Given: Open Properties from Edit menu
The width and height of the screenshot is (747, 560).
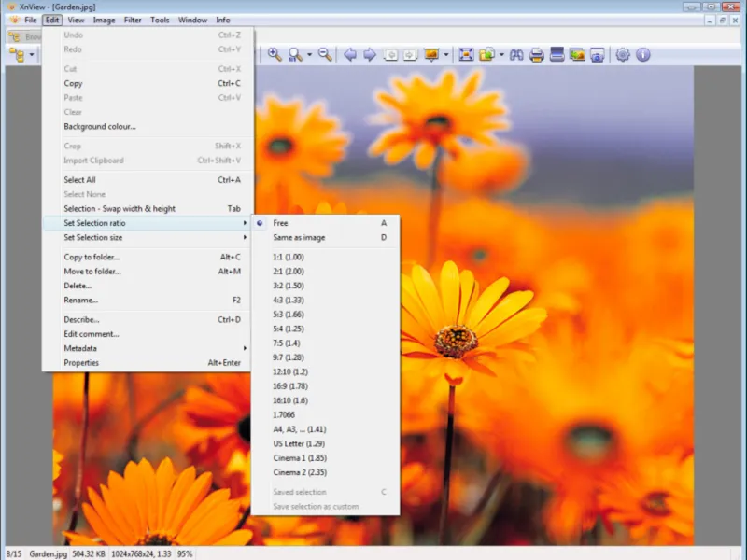Looking at the screenshot, I should click(148, 362).
